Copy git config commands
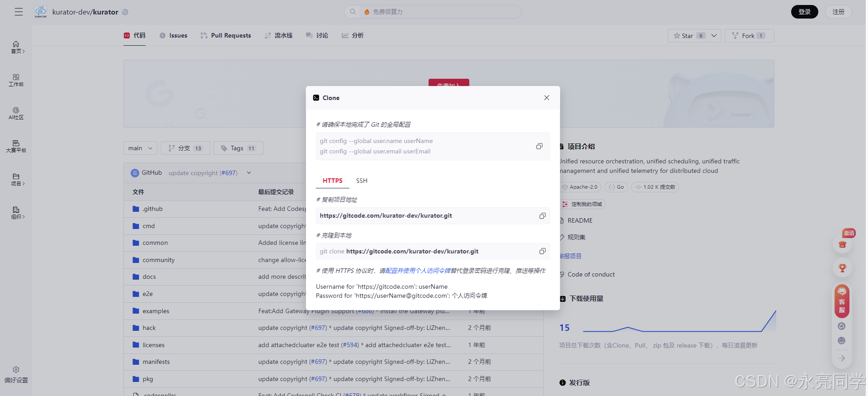Viewport: 868px width, 396px height. click(539, 146)
